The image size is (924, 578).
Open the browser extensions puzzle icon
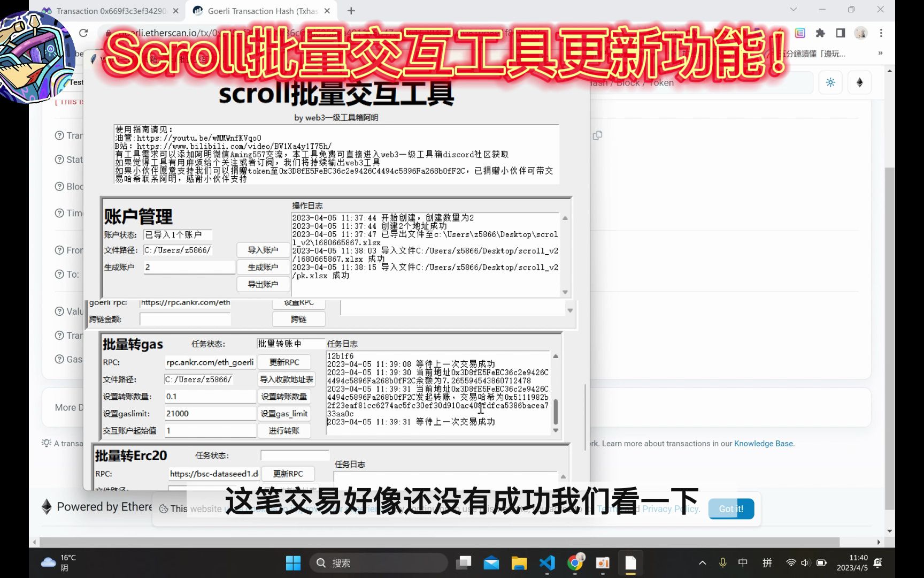820,33
